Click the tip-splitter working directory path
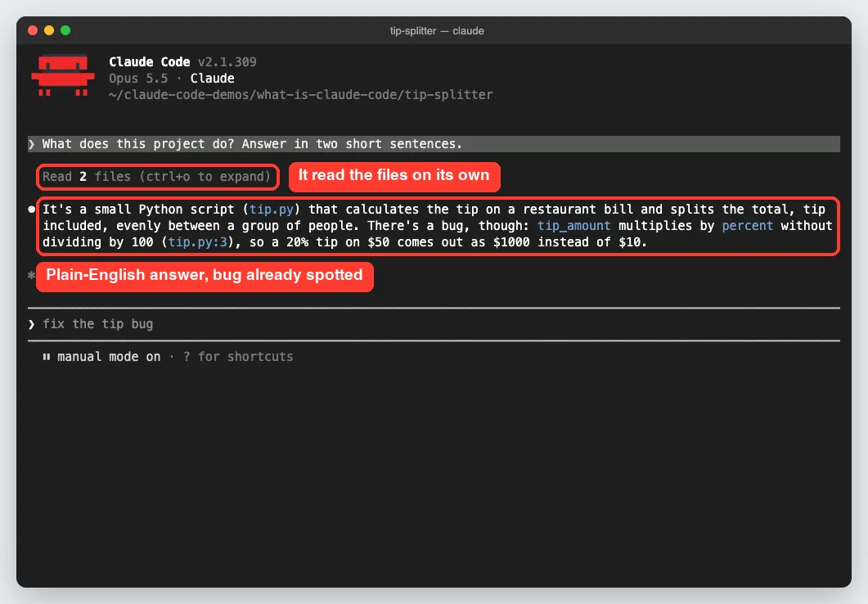 [x=300, y=95]
